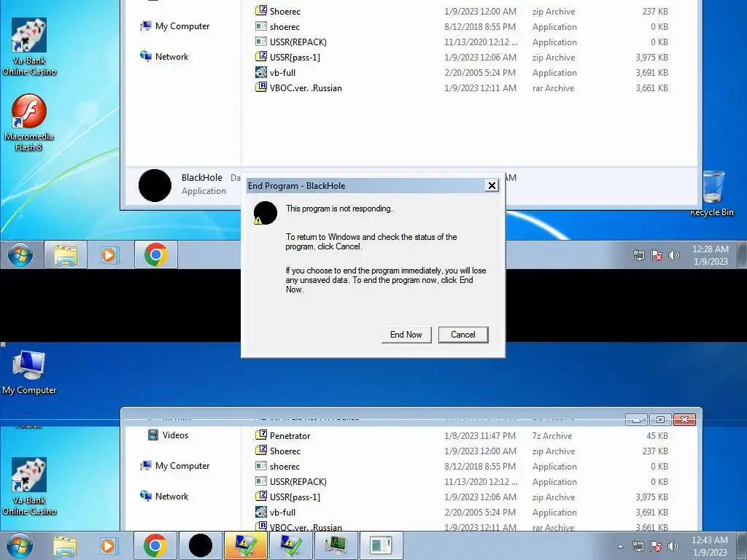Image resolution: width=747 pixels, height=560 pixels.
Task: Select VBOC.ver. .Russian in upper Explorer window
Action: pyautogui.click(x=462, y=87)
